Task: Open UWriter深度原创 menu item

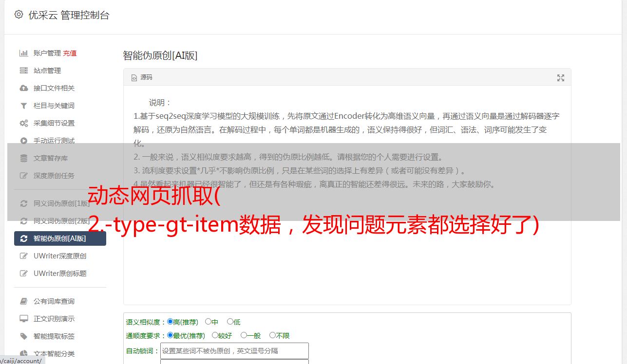Action: 60,256
